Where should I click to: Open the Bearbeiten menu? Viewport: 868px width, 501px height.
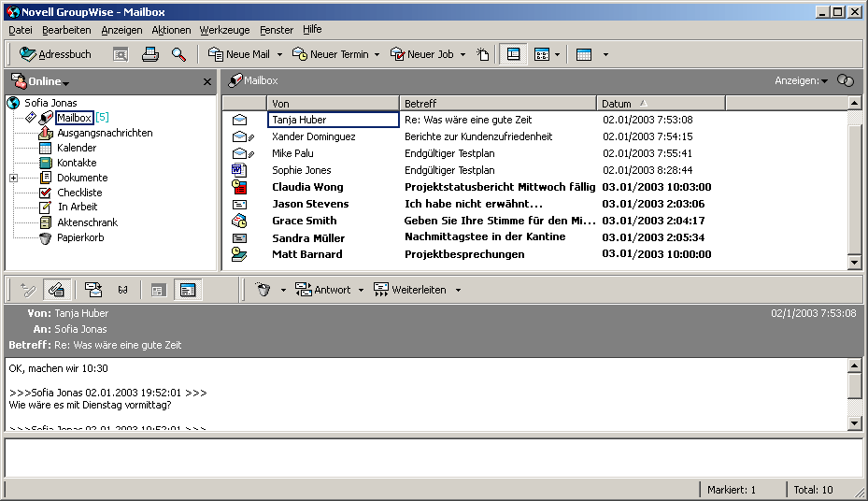point(66,30)
